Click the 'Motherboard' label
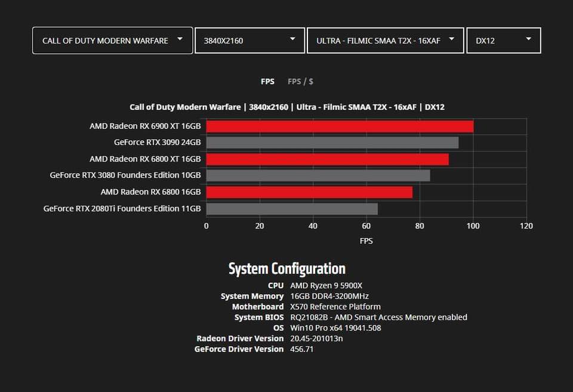573x392 pixels. [x=258, y=307]
